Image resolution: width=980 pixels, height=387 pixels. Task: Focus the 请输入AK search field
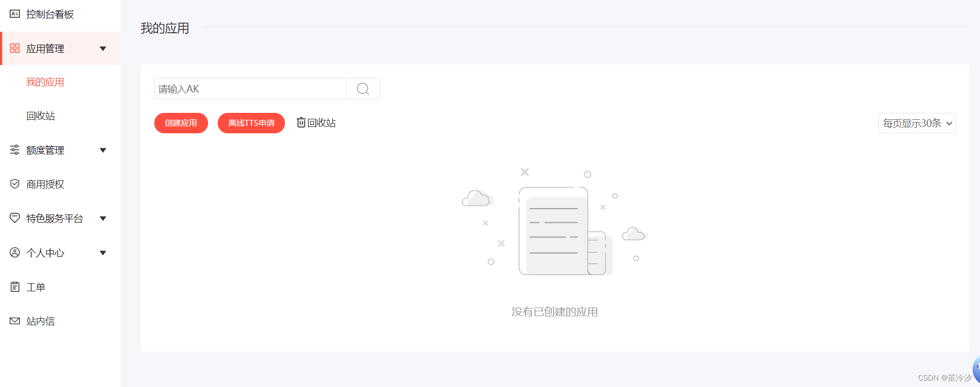pyautogui.click(x=251, y=89)
